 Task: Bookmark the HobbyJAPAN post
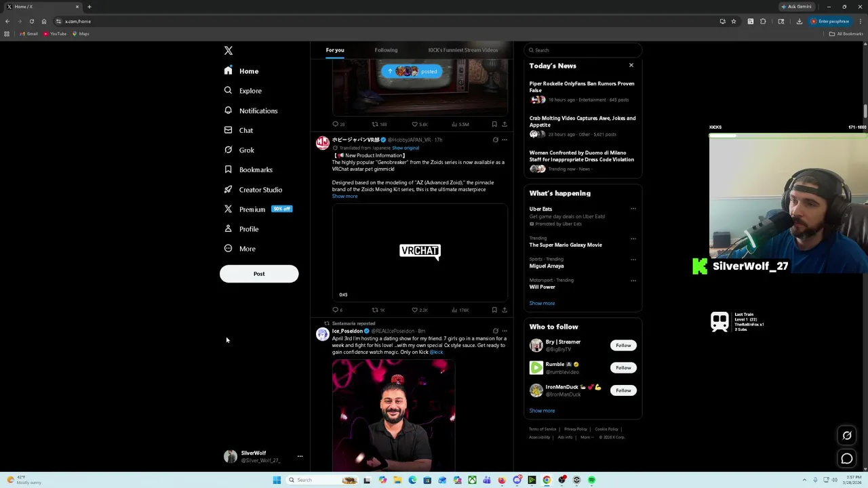tap(494, 310)
